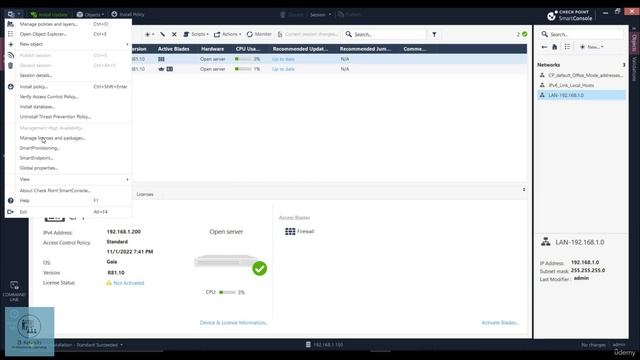Open the Scripts dropdown

pyautogui.click(x=196, y=34)
